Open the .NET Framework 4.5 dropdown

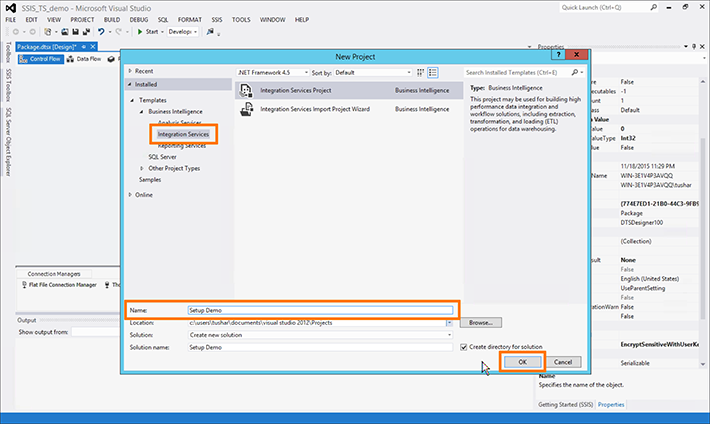click(x=307, y=72)
